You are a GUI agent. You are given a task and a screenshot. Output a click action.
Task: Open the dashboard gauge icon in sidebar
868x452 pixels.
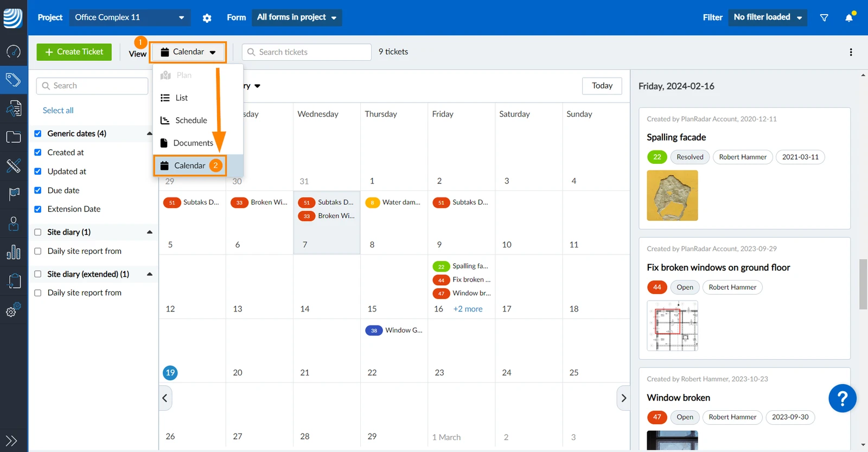pos(14,52)
